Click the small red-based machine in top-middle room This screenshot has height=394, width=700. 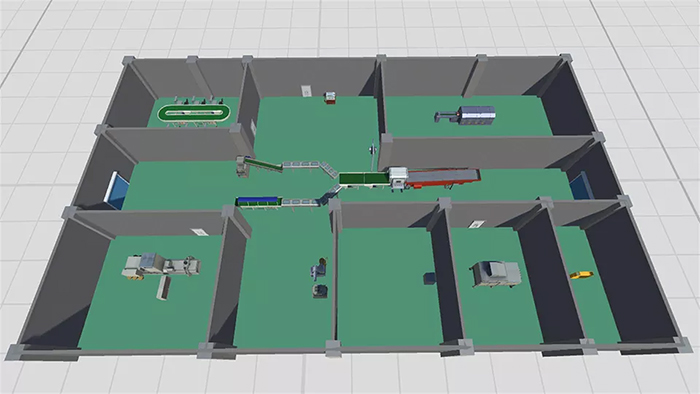click(x=330, y=98)
